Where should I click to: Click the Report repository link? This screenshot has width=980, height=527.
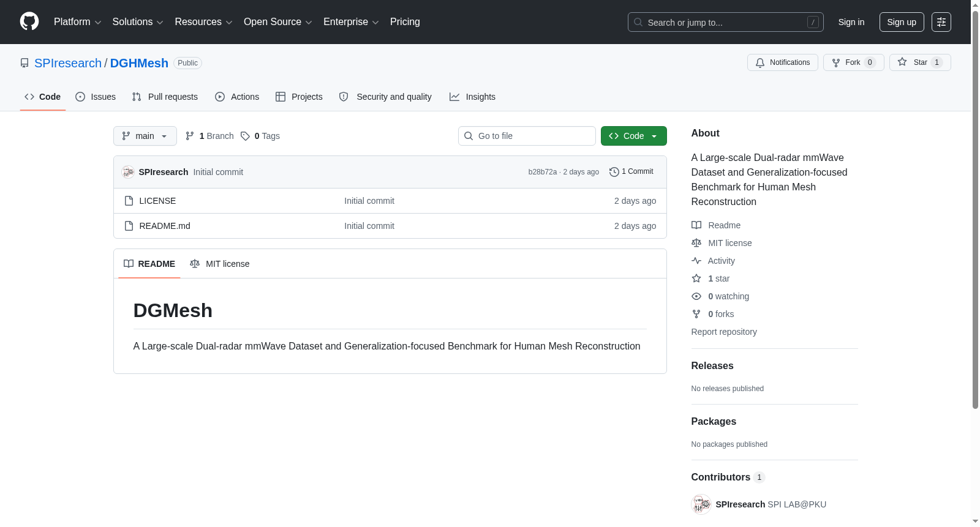(724, 332)
